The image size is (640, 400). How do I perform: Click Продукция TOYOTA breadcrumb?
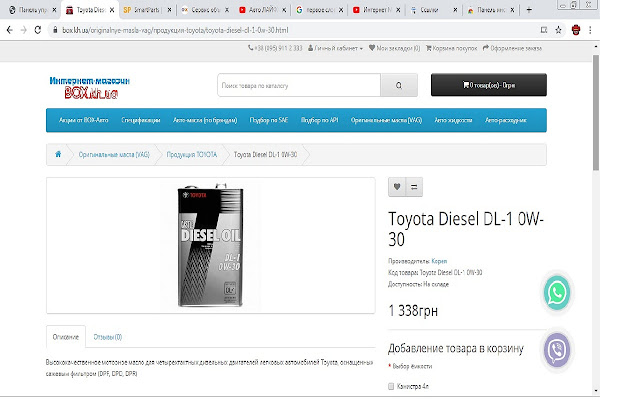(192, 155)
